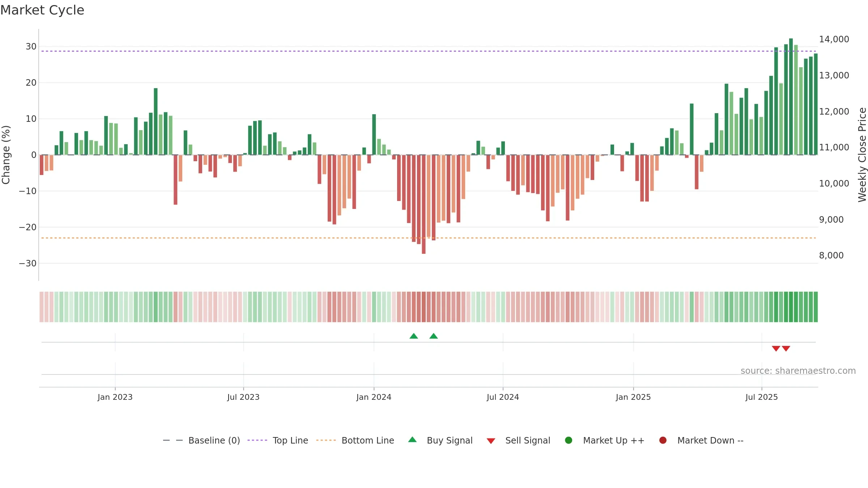Viewport: 868px width, 488px height.
Task: Toggle the Market Down -- legend label
Action: (x=710, y=440)
